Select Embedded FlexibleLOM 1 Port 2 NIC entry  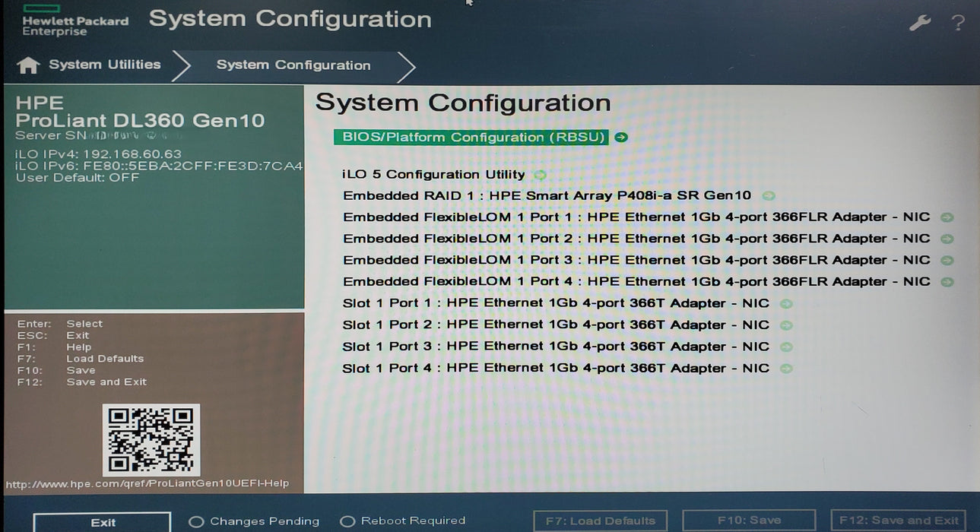[x=637, y=239]
